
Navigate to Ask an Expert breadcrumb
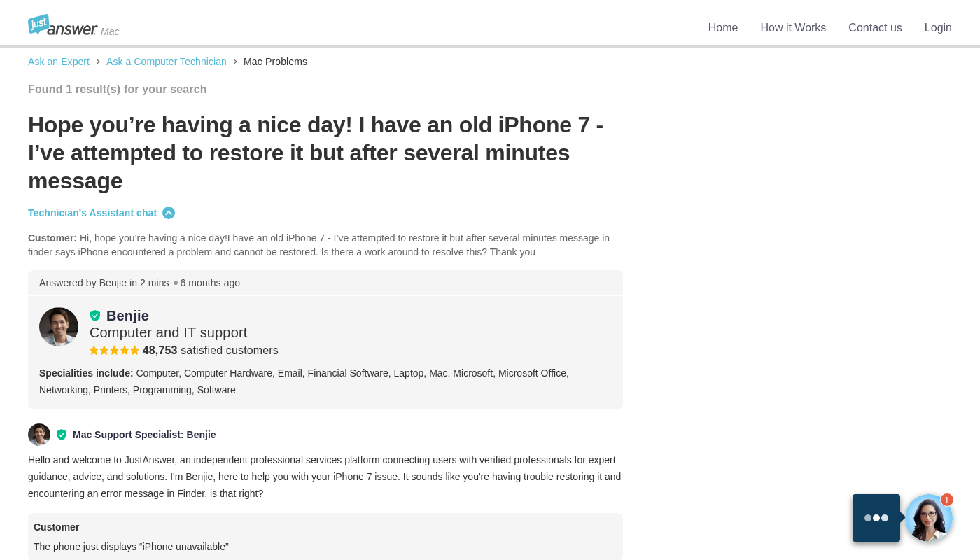click(x=59, y=62)
